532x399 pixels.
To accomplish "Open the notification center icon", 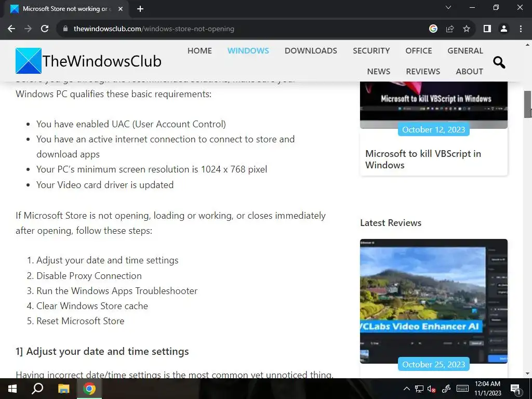I will (x=515, y=389).
